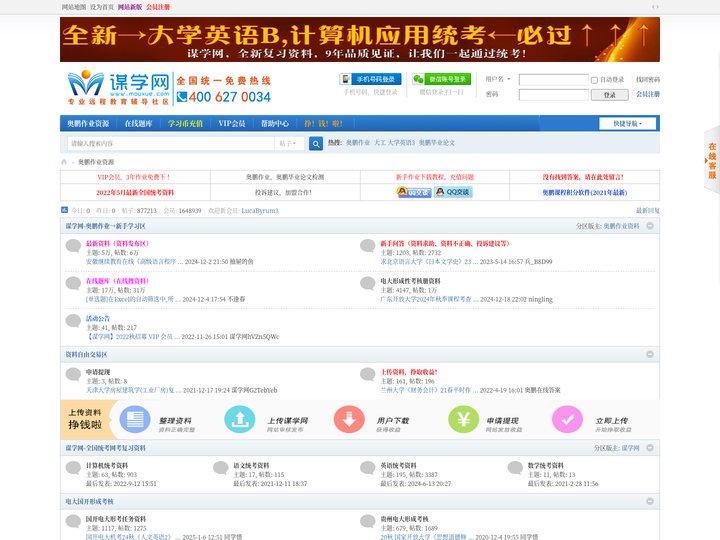Open the 网站新版 link
The image size is (720, 540).
[x=130, y=7]
